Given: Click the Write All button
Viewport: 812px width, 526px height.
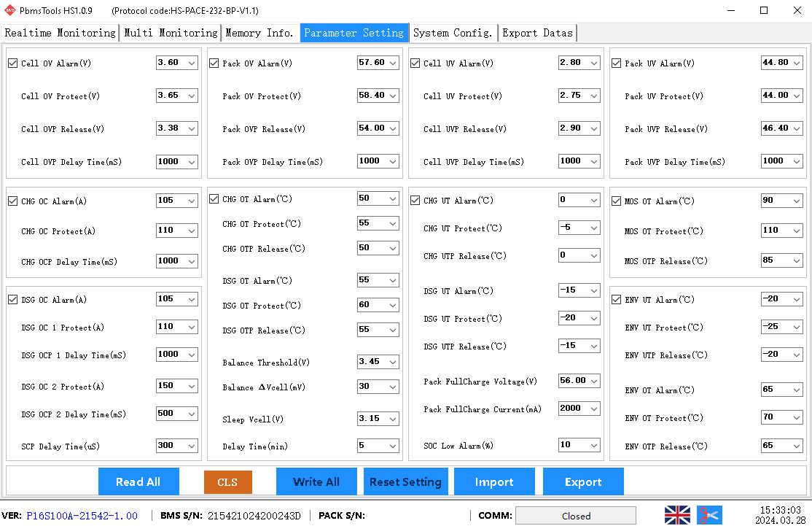Looking at the screenshot, I should coord(316,481).
